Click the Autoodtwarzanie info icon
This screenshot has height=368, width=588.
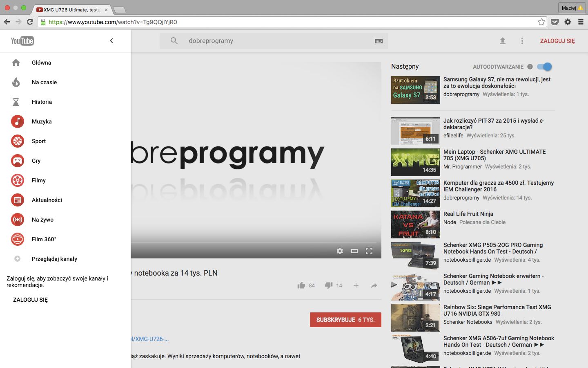coord(530,67)
